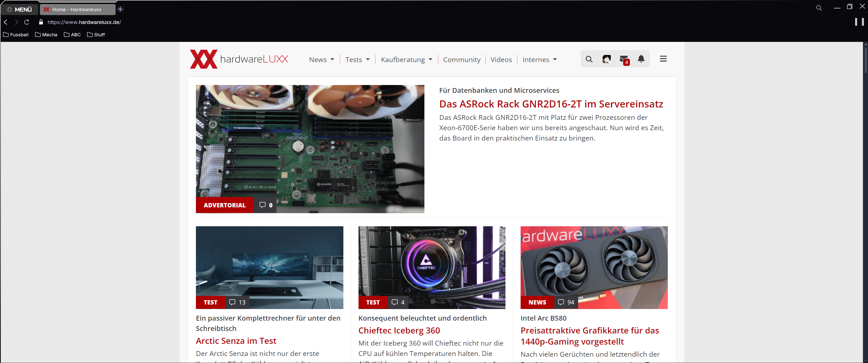
Task: Open the Intel Arc graphics card image
Action: 594,267
